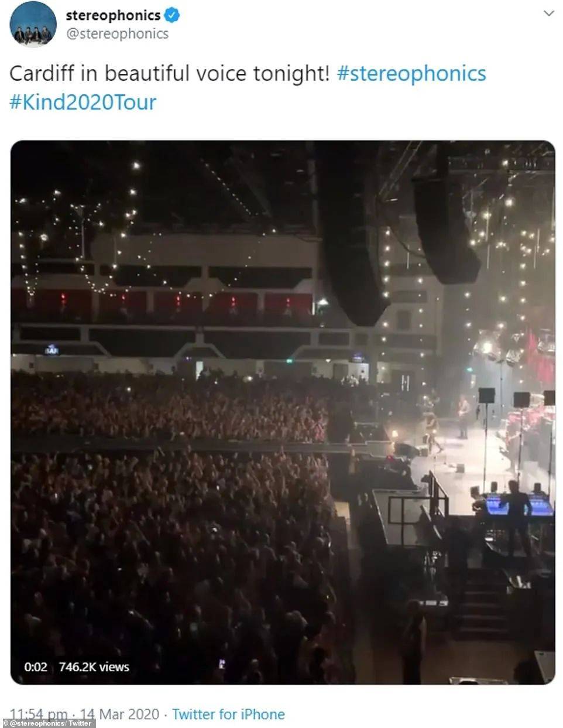The width and height of the screenshot is (563, 728).
Task: Open the stereophonics display name
Action: tap(112, 15)
